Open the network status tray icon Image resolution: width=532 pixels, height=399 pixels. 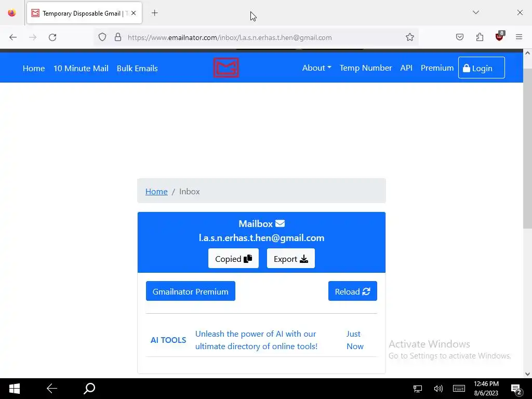(417, 389)
